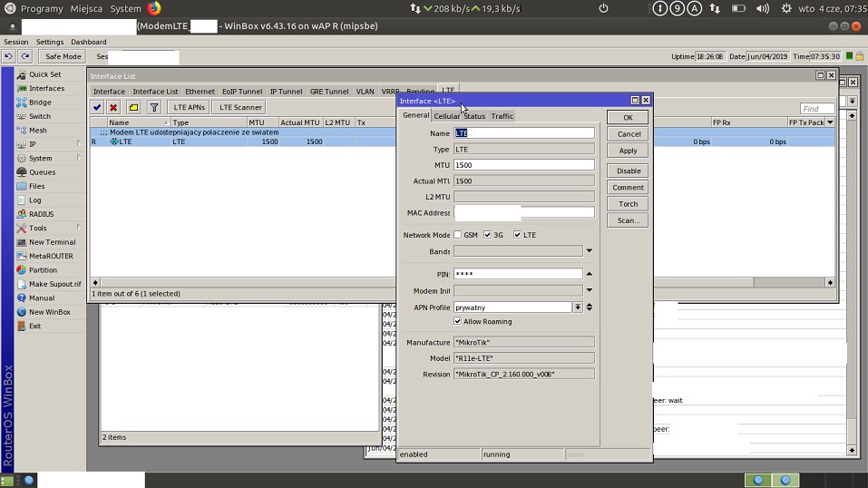Open Settings menu

pyautogui.click(x=50, y=42)
